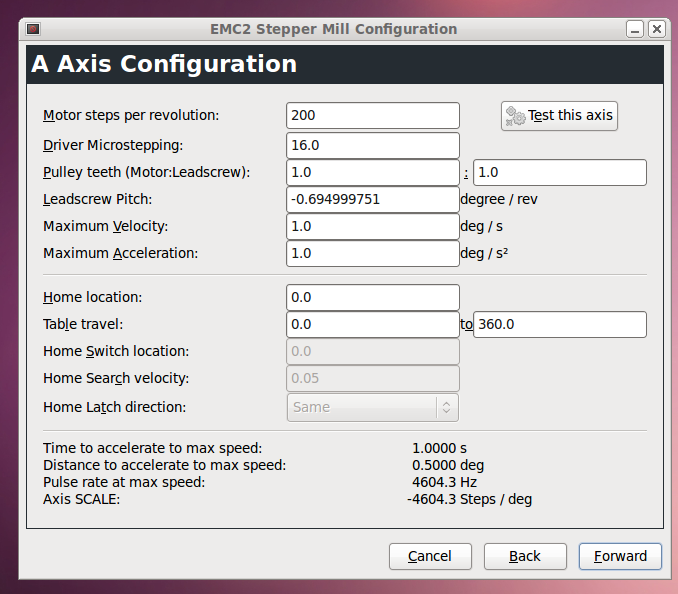Screen dimensions: 678x594
Task: Click the Maximum Velocity input field
Action: pos(372,226)
